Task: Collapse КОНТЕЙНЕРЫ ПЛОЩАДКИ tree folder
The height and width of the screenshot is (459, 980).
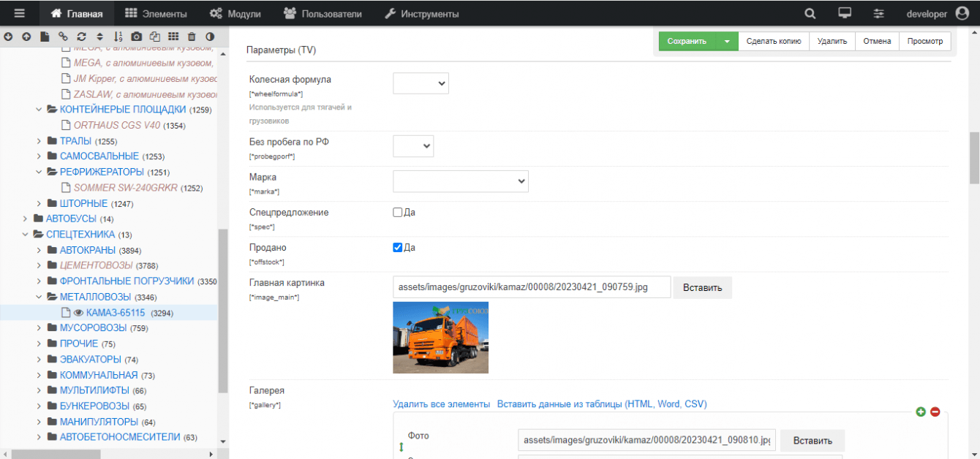Action: click(x=40, y=110)
